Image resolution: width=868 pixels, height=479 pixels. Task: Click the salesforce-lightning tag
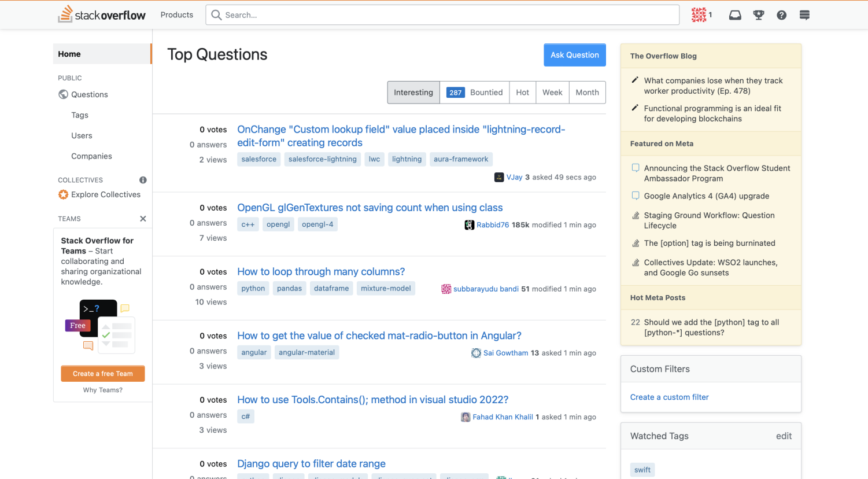click(323, 159)
